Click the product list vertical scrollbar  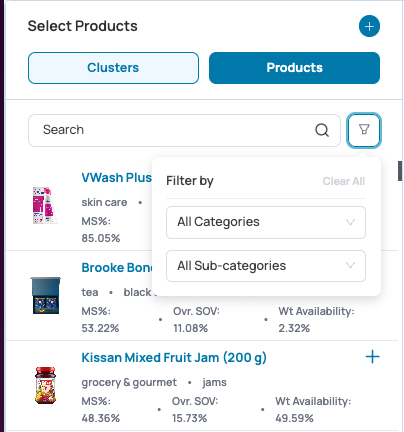click(400, 171)
